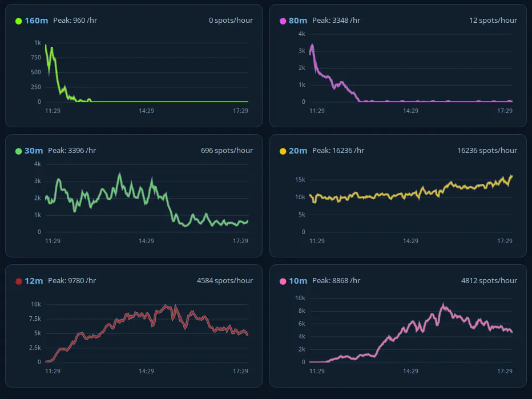Click the '16236 spots/hour' value

point(487,150)
